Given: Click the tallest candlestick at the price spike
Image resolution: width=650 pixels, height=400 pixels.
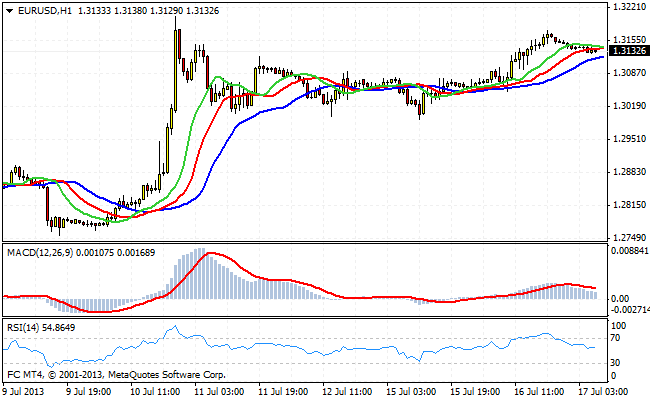Looking at the screenshot, I should tap(176, 68).
